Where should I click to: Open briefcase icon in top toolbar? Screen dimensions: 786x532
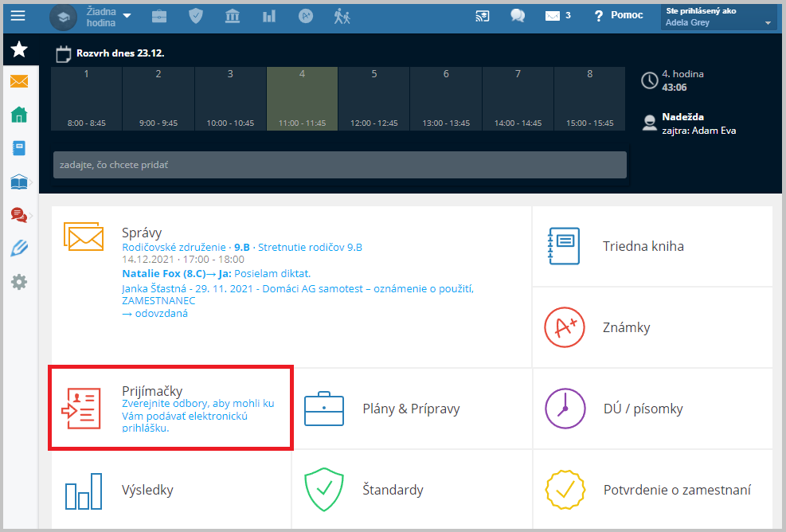coord(159,17)
